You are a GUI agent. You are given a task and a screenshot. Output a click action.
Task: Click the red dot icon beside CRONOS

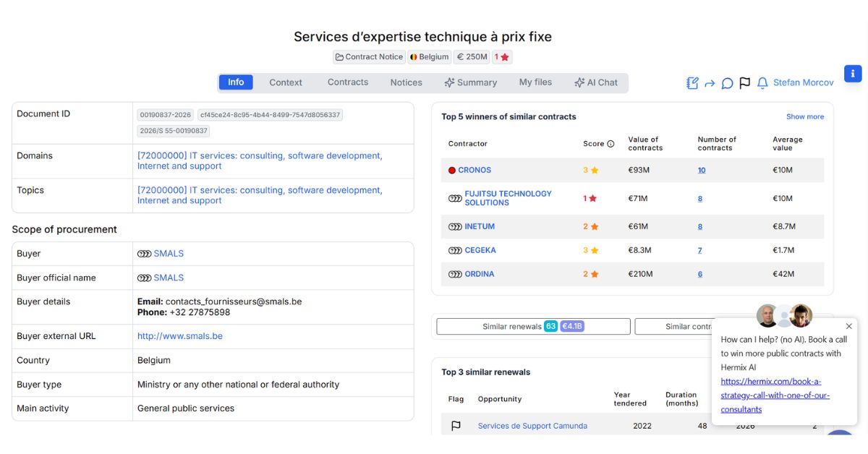tap(452, 170)
